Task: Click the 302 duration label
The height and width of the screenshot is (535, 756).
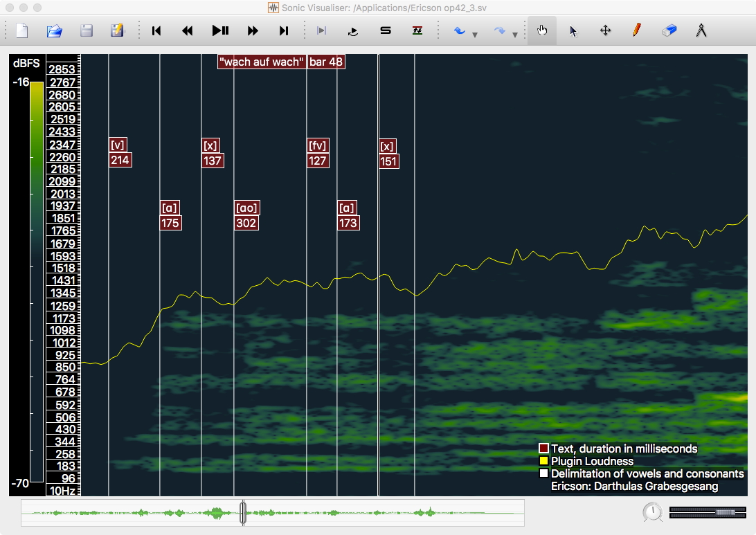Action: (246, 223)
